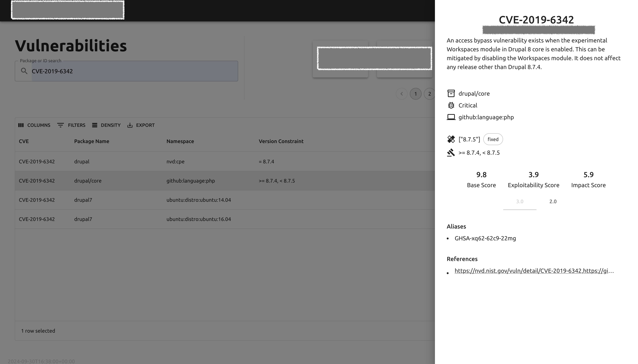Click the EXPORT download icon
The width and height of the screenshot is (638, 364).
[x=130, y=125]
